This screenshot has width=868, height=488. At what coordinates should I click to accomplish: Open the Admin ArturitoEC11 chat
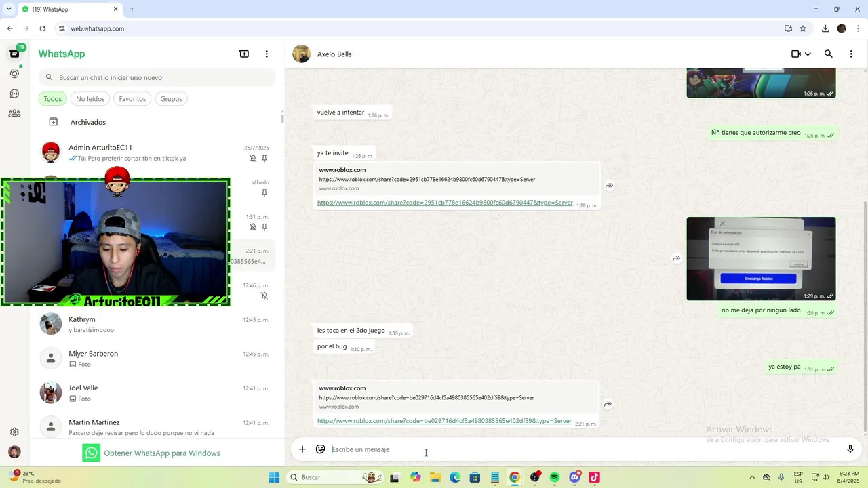click(x=157, y=152)
